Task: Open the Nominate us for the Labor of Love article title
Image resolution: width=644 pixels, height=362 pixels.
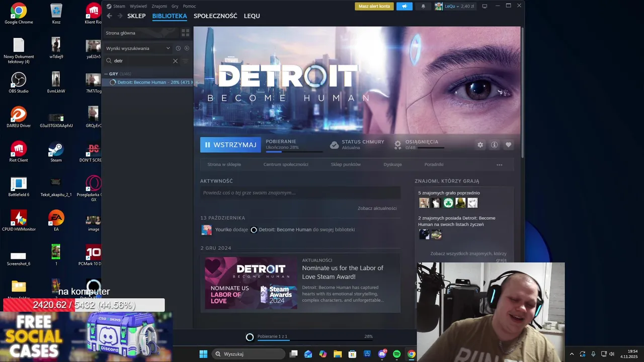Action: (343, 273)
